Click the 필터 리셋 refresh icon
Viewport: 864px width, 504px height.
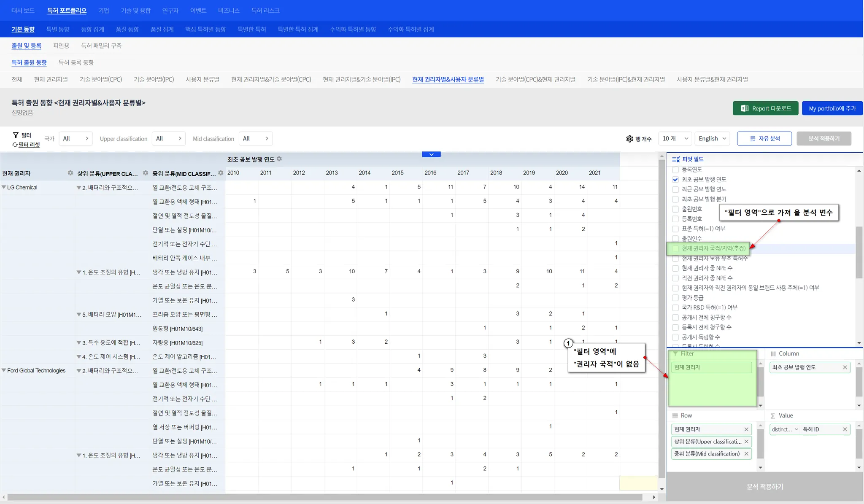15,145
